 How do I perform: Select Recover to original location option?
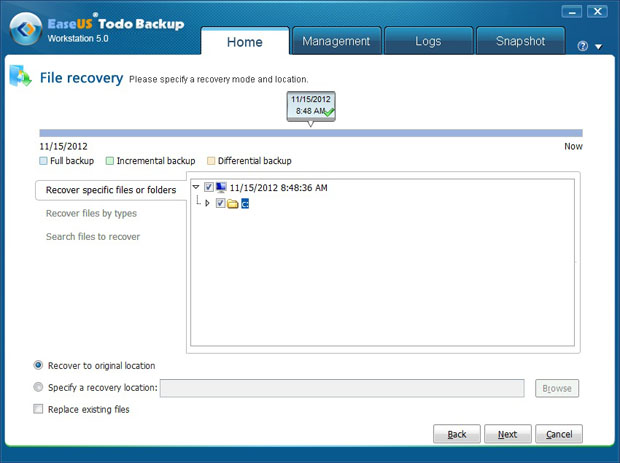39,366
